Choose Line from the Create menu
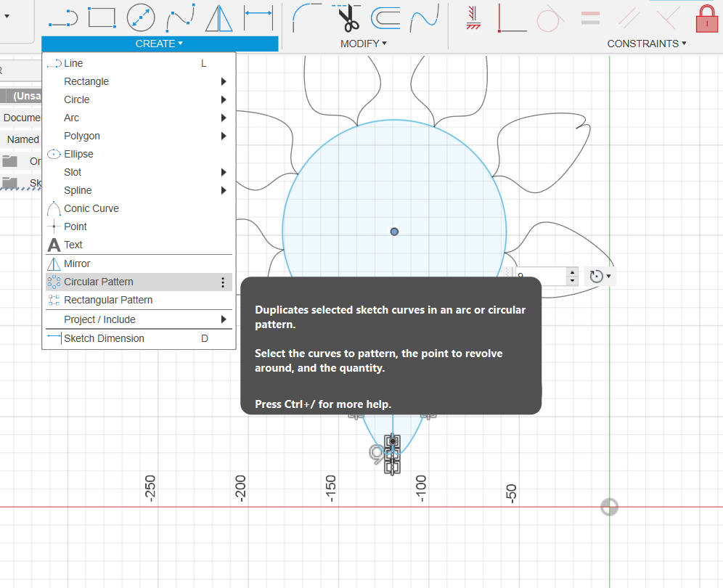Screen dimensions: 723x588 [x=139, y=63]
